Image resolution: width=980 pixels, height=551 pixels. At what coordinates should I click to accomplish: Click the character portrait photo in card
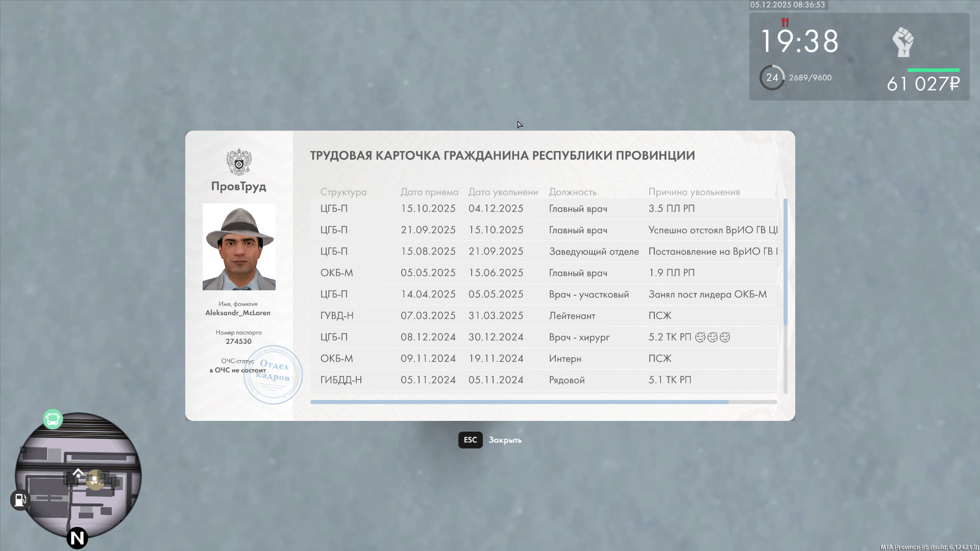point(239,247)
